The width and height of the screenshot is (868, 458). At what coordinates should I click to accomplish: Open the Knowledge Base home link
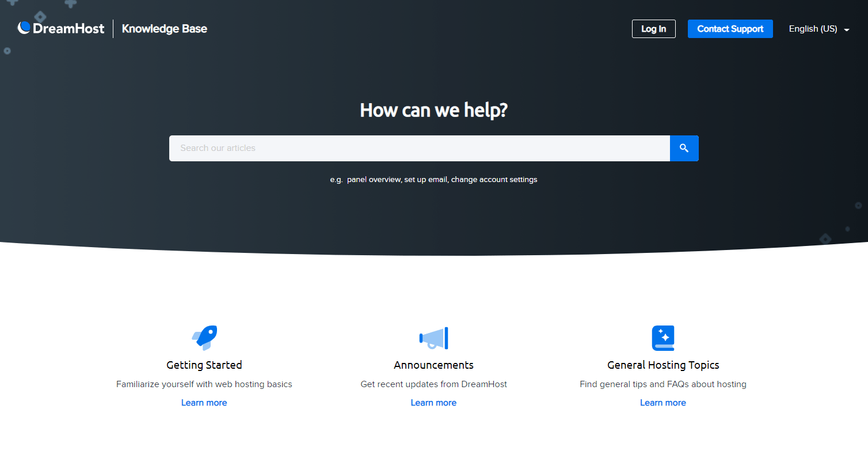click(165, 29)
